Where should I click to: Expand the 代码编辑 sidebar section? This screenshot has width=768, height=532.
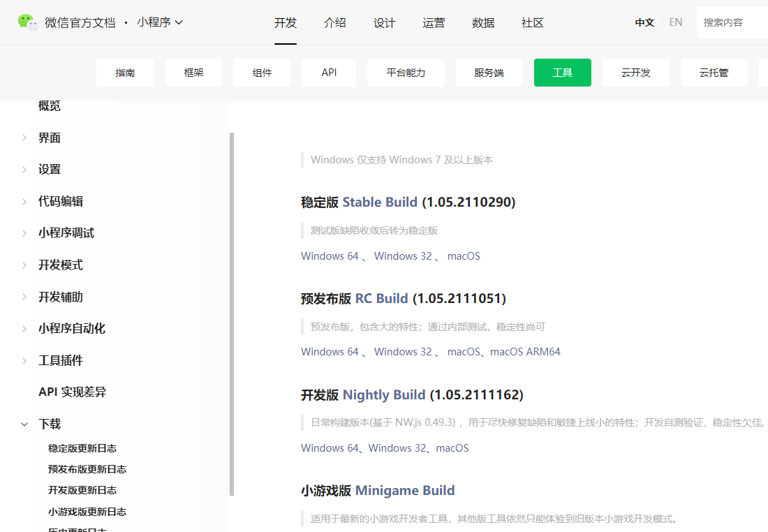24,202
